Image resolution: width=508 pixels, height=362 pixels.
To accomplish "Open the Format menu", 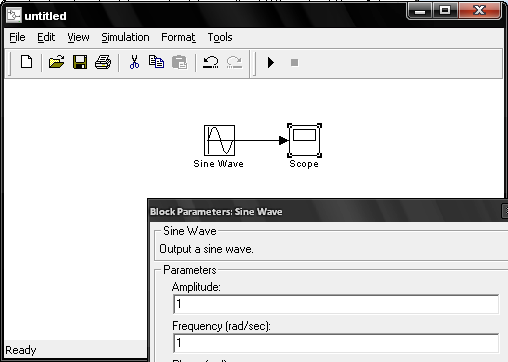I will pos(178,37).
